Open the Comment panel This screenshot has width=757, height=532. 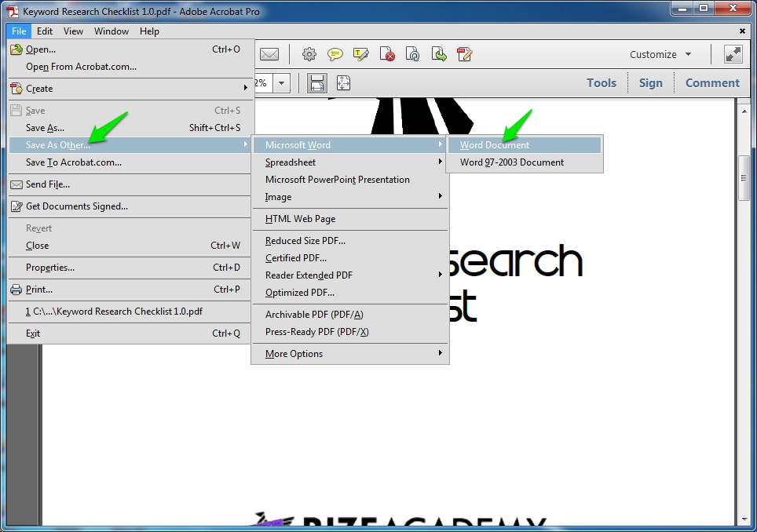click(712, 82)
